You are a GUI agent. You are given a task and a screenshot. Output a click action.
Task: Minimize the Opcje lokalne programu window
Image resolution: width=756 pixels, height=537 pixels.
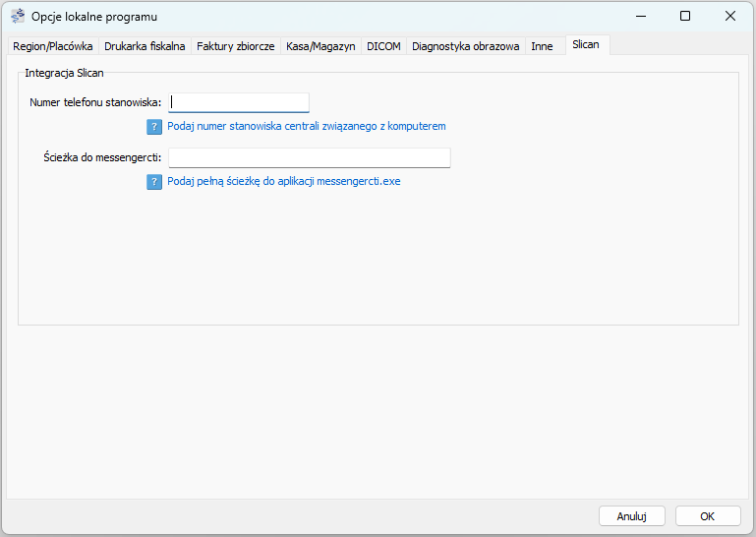coord(641,17)
